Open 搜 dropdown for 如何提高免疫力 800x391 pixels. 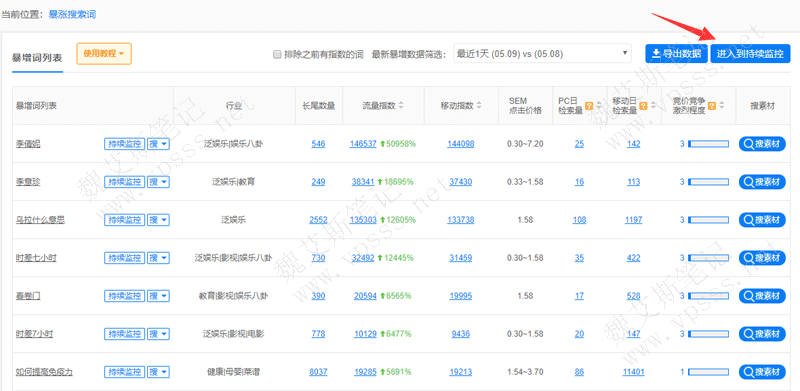[158, 372]
